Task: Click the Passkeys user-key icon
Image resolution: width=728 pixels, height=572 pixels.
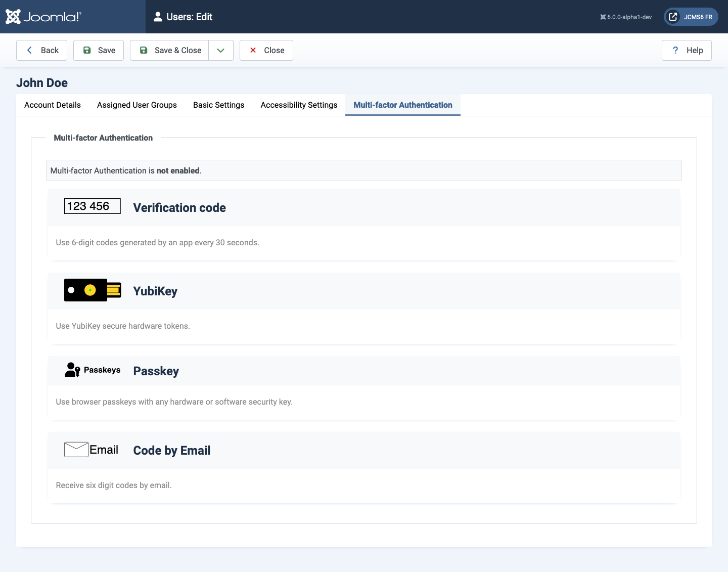Action: [93, 370]
